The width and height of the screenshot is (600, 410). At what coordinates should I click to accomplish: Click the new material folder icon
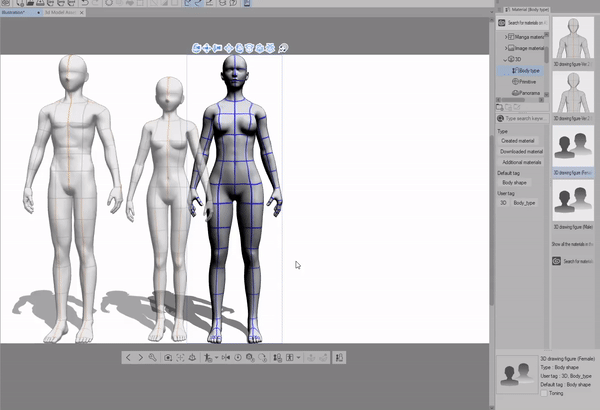pos(499,107)
